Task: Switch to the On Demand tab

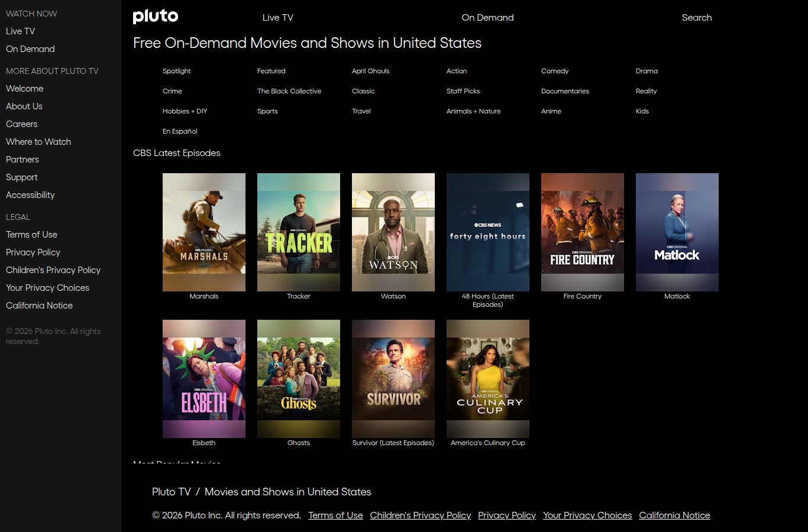Action: [487, 18]
